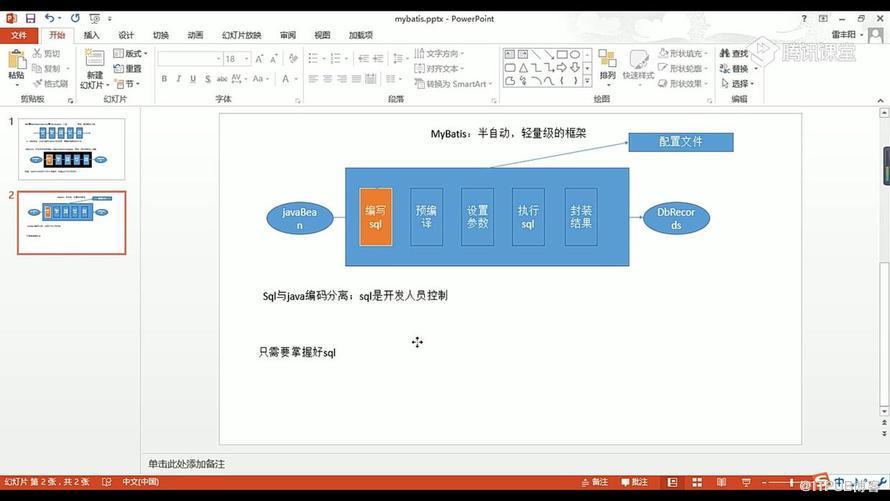Select the rectangle shape in shapes gallery

562,55
